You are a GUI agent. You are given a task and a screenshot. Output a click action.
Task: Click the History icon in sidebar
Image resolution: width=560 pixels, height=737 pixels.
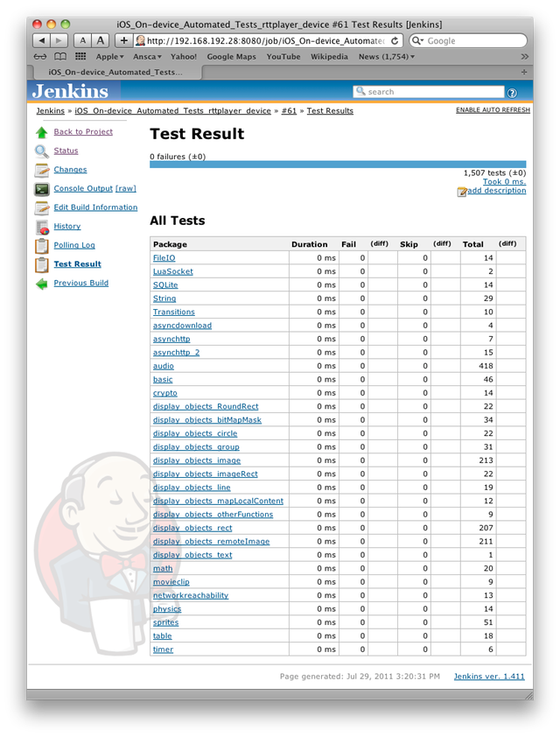(42, 227)
